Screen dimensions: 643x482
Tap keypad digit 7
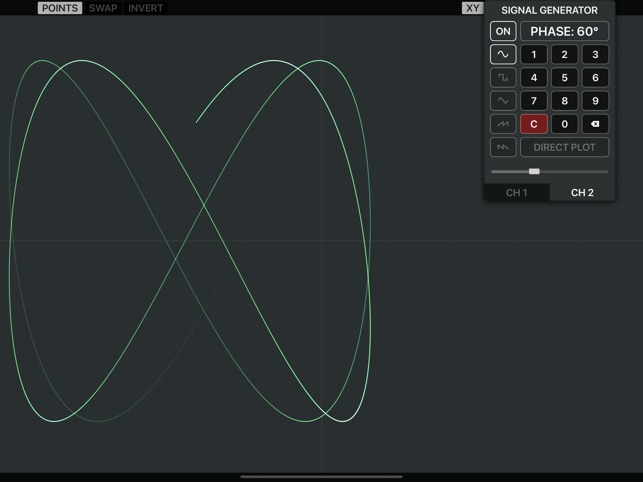(x=534, y=101)
